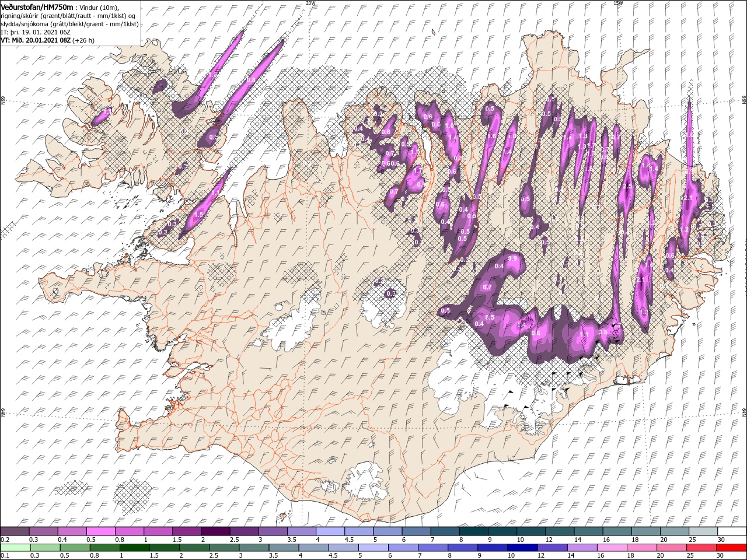Screen dimensions: 747x560
Task: Pick upper legend light blue swatch between 4 and 4.5
Action: point(330,531)
